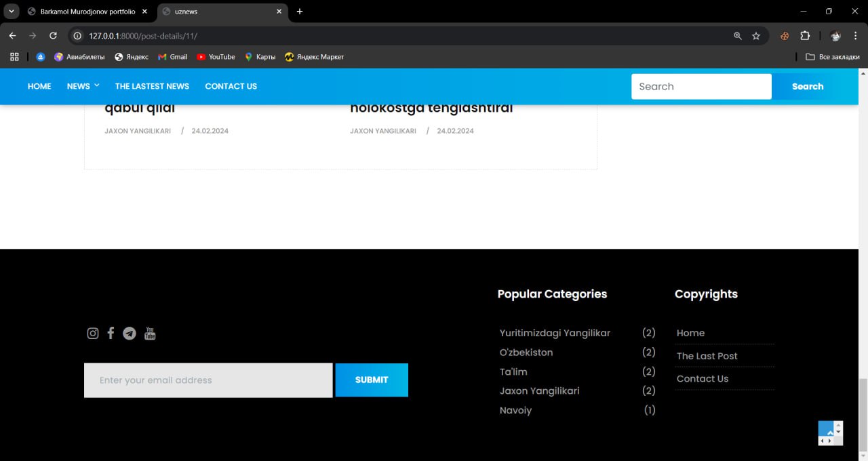Open the Gmail bookmark
This screenshot has width=868, height=461.
(x=173, y=57)
